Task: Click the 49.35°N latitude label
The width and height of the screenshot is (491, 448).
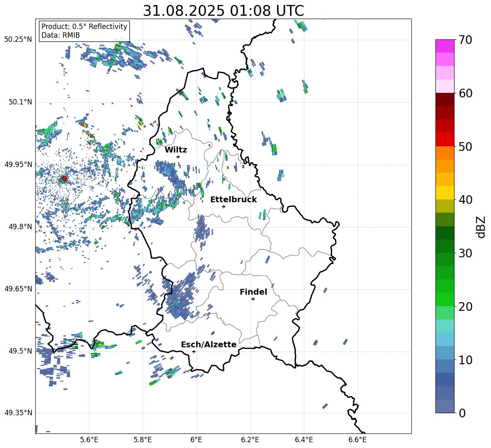Action: pyautogui.click(x=18, y=413)
